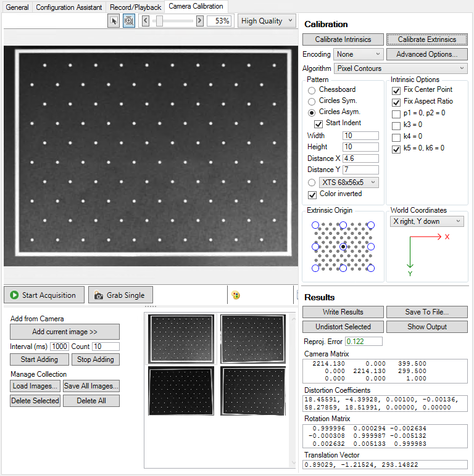
Task: Click the pattern Width input field
Action: 360,136
